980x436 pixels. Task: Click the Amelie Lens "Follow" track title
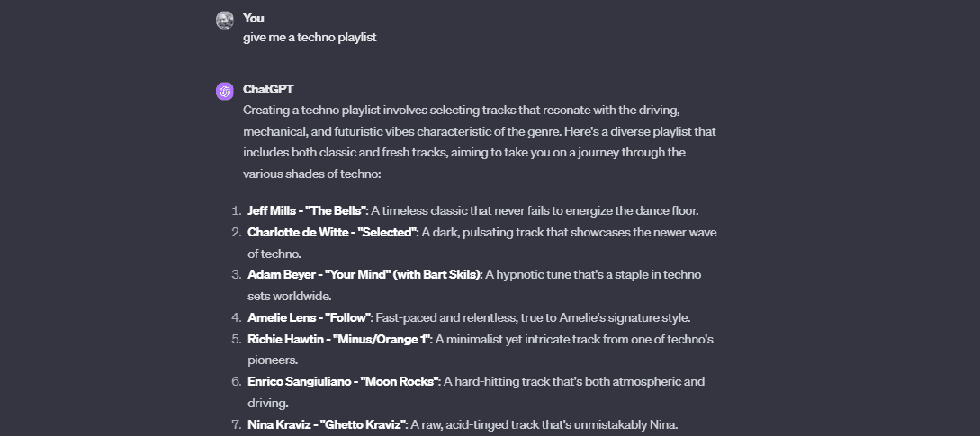(308, 317)
